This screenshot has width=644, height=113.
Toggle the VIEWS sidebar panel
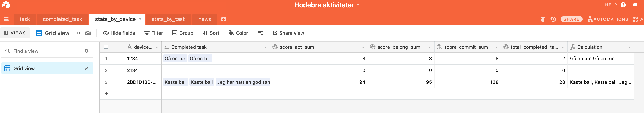click(15, 33)
